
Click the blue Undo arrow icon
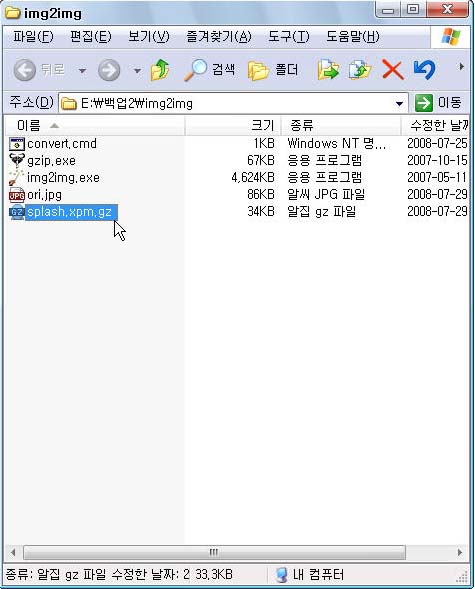coord(424,69)
